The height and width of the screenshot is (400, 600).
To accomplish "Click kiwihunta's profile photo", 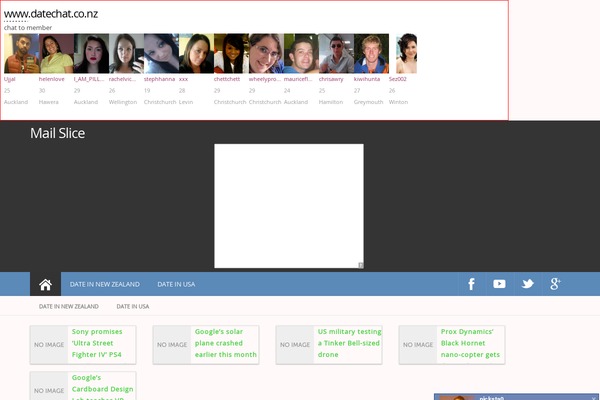I will pyautogui.click(x=371, y=53).
